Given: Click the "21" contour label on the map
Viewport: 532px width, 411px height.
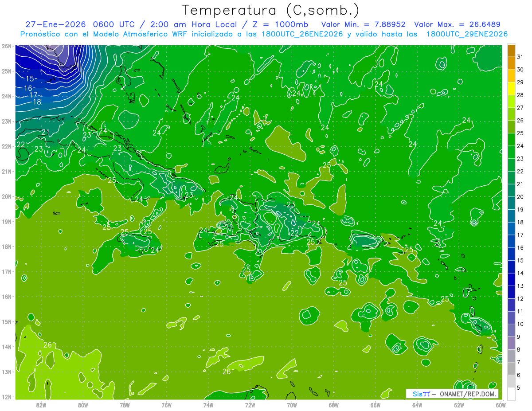Looking at the screenshot, I should [x=45, y=132].
